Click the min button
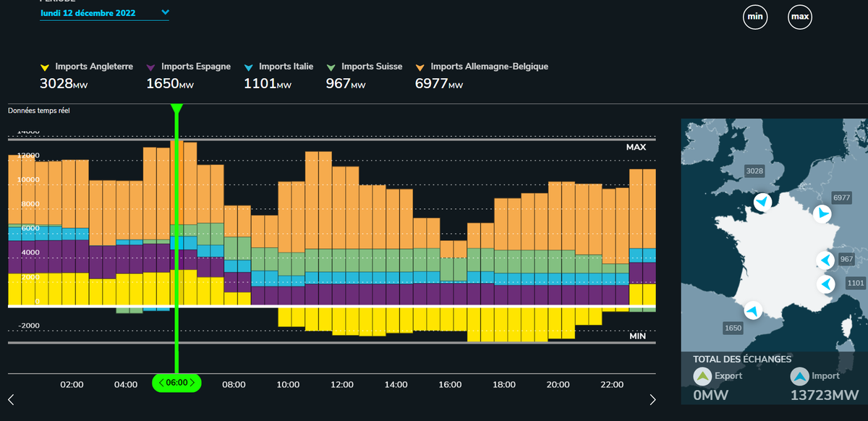Viewport: 868px width, 421px height. [x=755, y=17]
